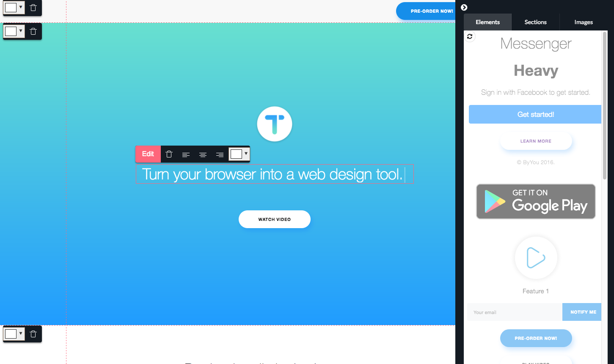Screen dimensions: 614x364
Task: Open the Images tab
Action: 583,22
